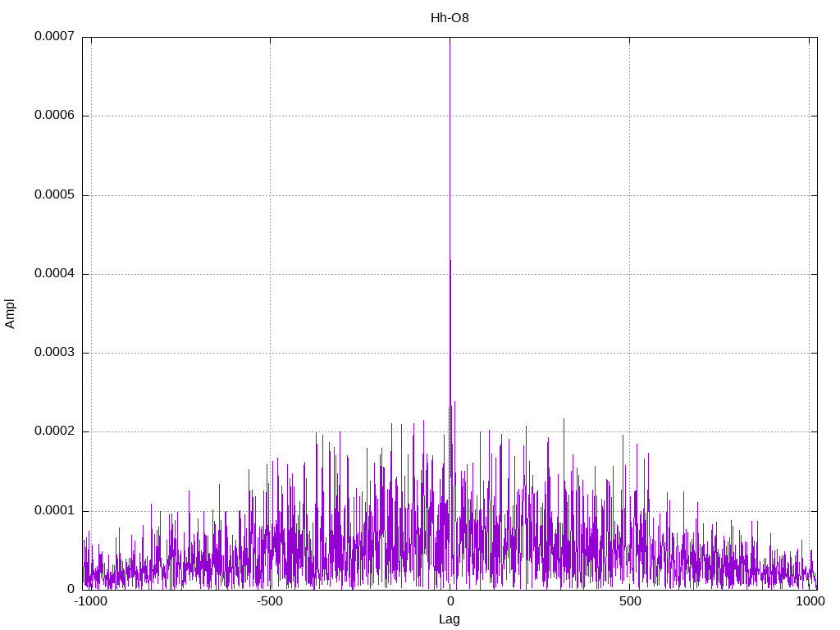
Task: Select the 0.0001 y-axis tick label
Action: coord(54,511)
